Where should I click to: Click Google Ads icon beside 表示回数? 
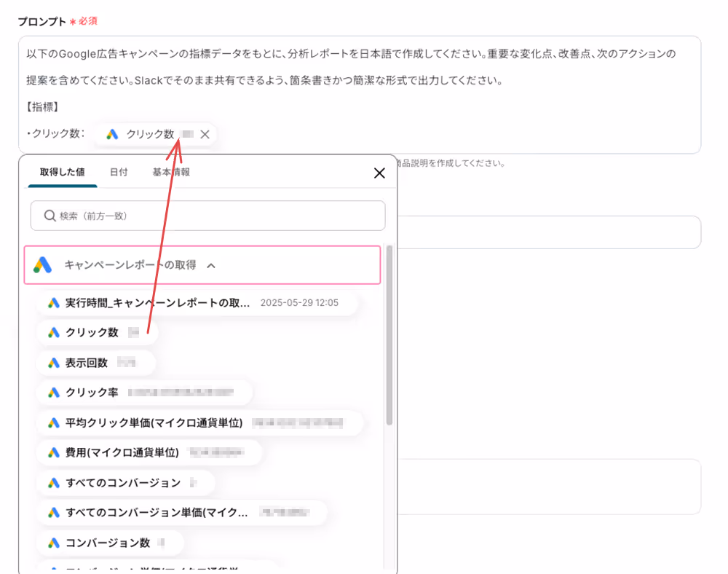point(54,363)
